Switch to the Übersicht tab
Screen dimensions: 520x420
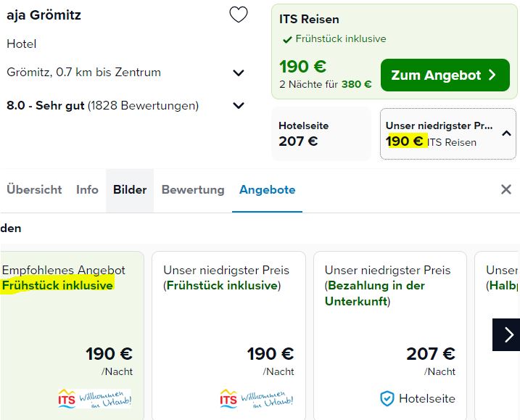34,190
